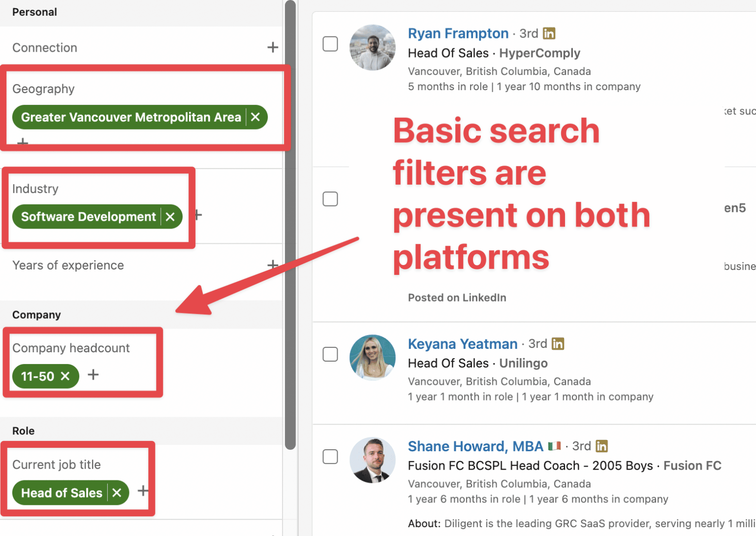Click the plus icon beside the Software Development chip

coord(197,215)
